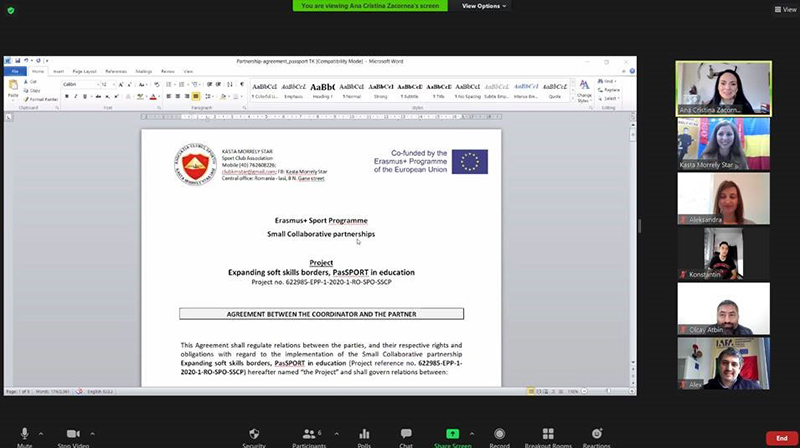800x448 pixels.
Task: Click the email link in document header
Action: pos(248,172)
